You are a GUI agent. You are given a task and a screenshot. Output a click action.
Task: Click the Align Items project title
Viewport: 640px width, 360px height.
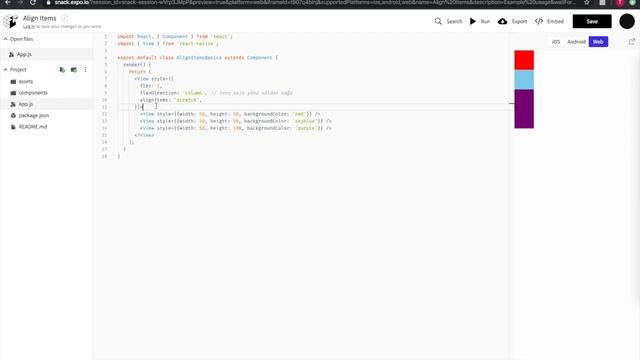pyautogui.click(x=40, y=18)
